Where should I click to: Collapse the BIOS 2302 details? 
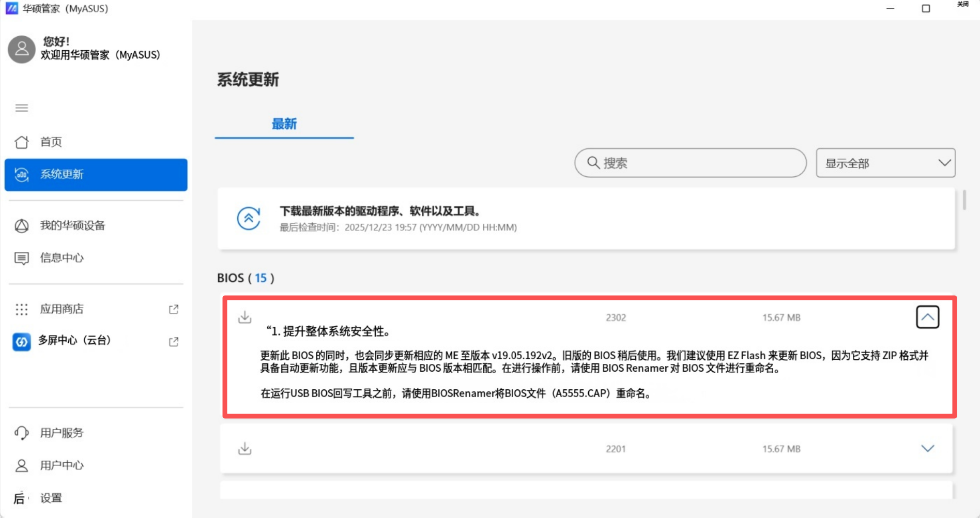click(928, 317)
